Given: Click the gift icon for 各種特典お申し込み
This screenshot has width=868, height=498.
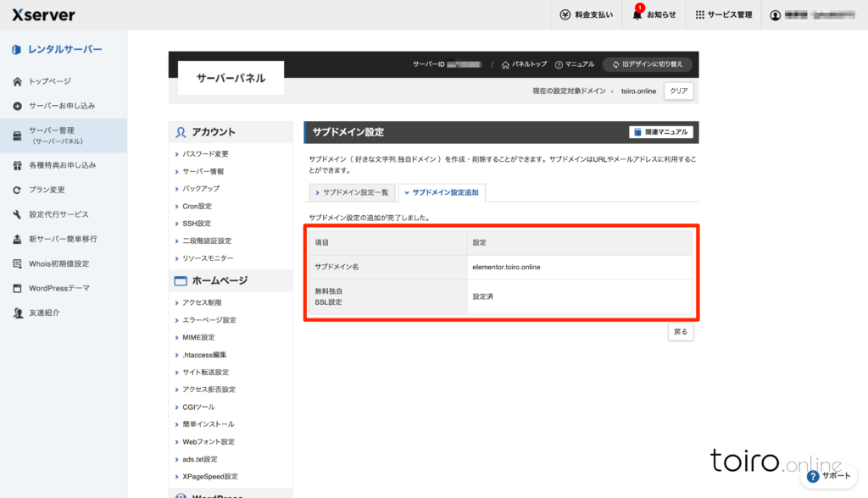Looking at the screenshot, I should click(17, 165).
